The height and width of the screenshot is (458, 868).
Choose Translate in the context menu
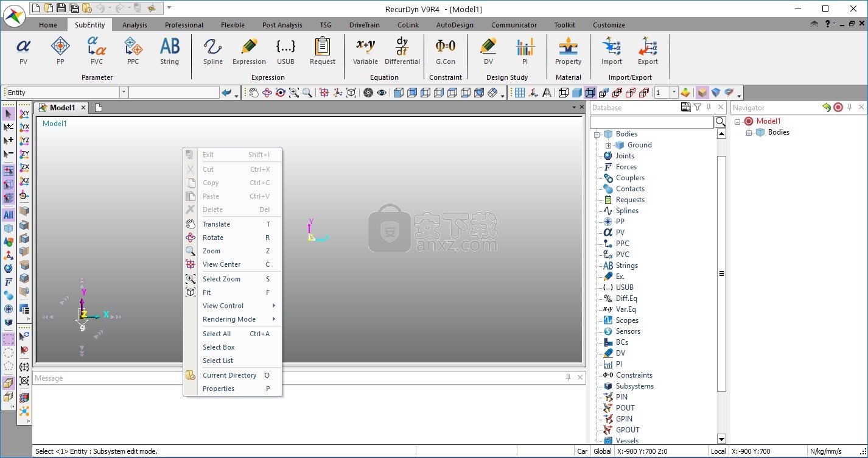click(233, 224)
